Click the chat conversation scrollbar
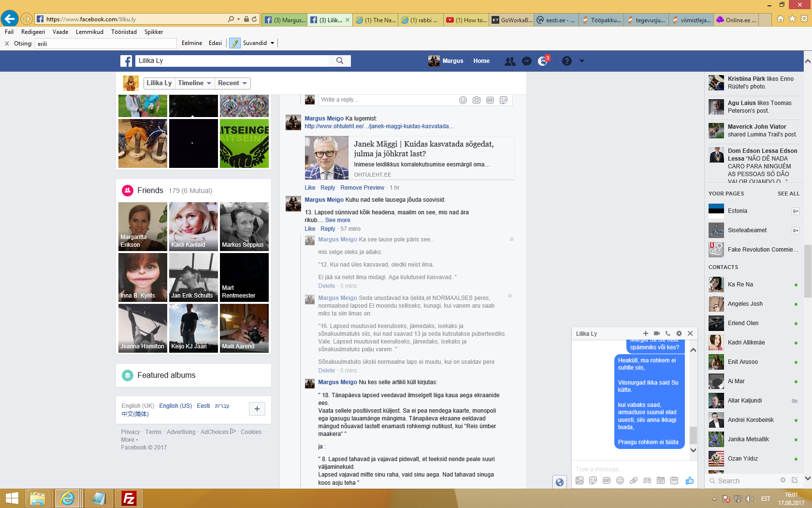 pyautogui.click(x=693, y=434)
